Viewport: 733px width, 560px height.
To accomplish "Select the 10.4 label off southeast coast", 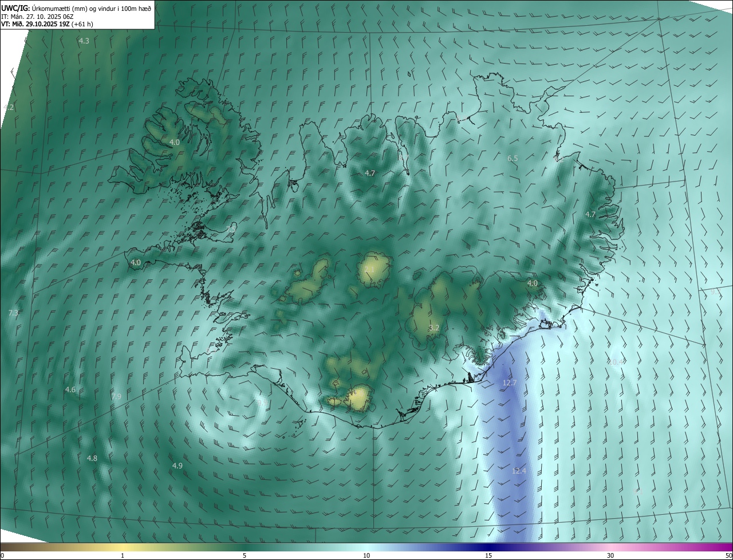I will 616,362.
